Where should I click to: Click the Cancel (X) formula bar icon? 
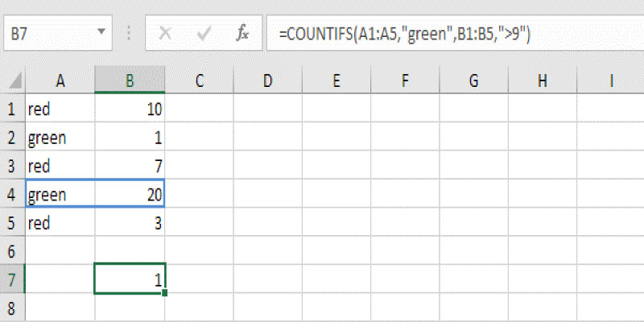click(x=165, y=33)
